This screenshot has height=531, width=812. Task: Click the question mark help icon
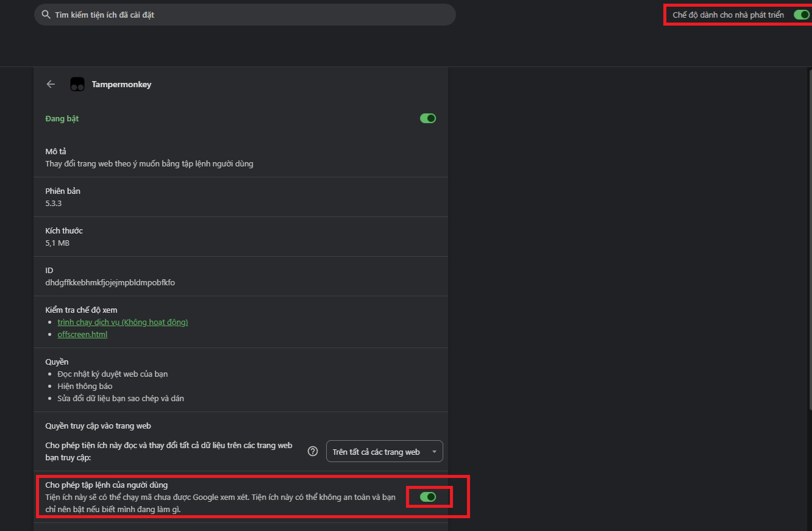[x=313, y=452]
